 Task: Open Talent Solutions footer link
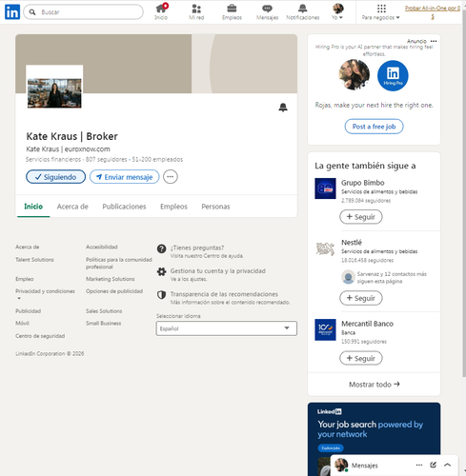pos(34,260)
